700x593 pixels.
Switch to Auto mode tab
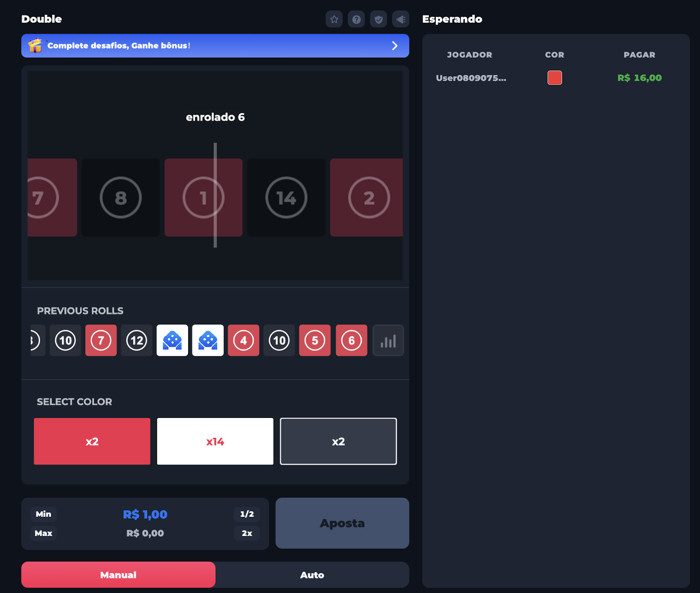[x=312, y=575]
